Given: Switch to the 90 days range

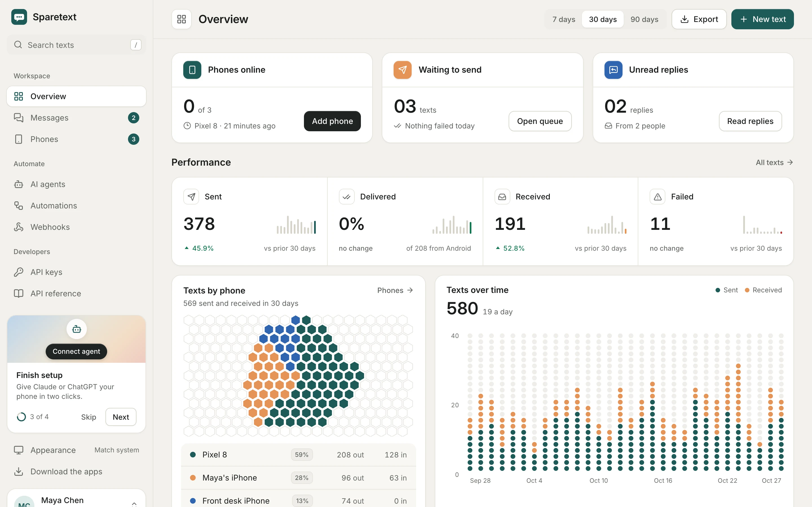Looking at the screenshot, I should click(644, 19).
